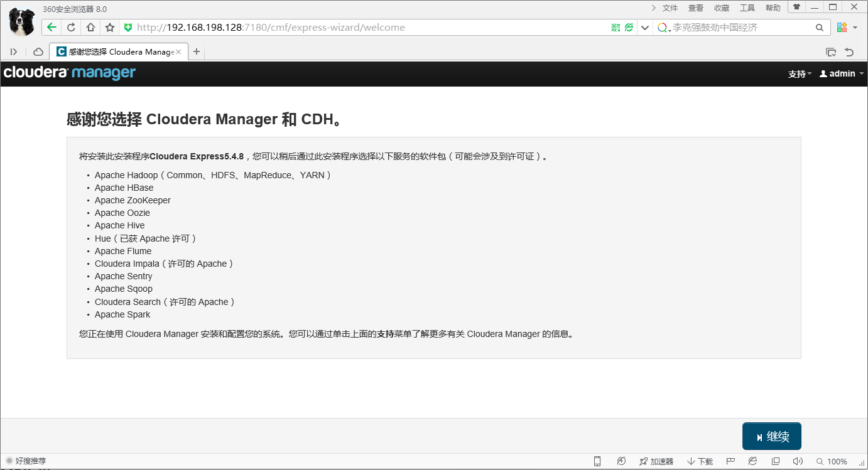Screen dimensions: 868x470
Task: Click status bar browser engine e icon
Action: point(752,461)
